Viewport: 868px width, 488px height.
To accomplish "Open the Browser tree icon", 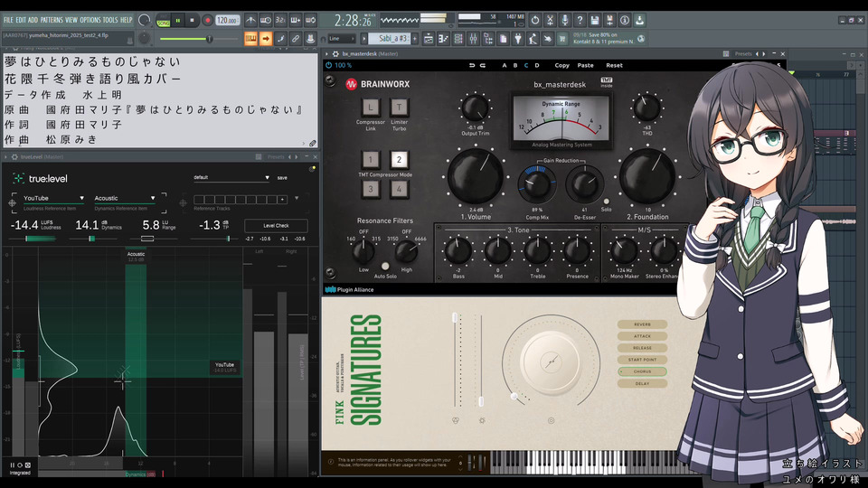I will [488, 39].
